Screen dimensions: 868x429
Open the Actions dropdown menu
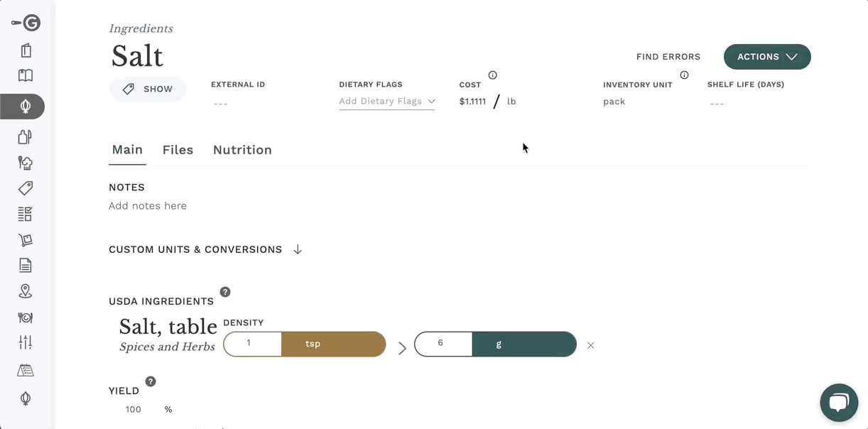pyautogui.click(x=767, y=57)
